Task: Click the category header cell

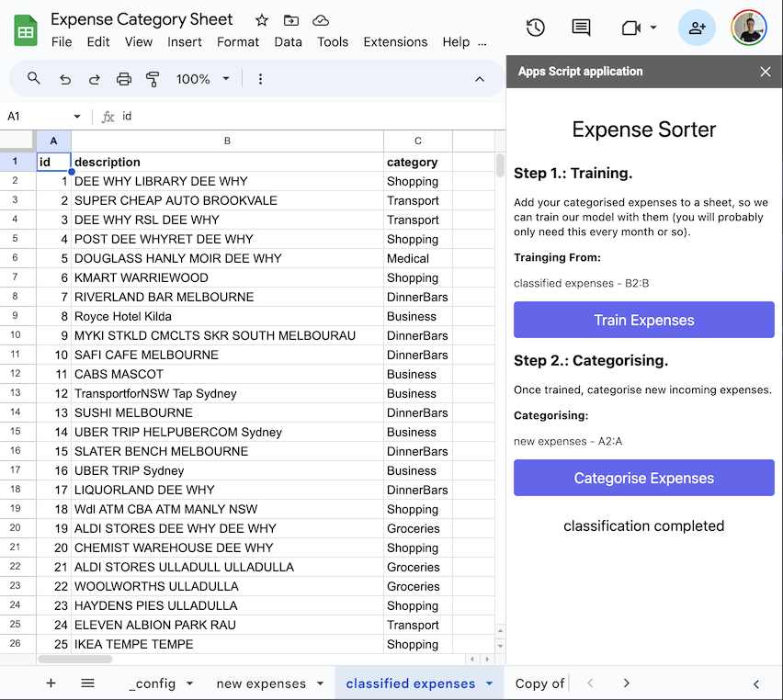Action: pos(418,162)
